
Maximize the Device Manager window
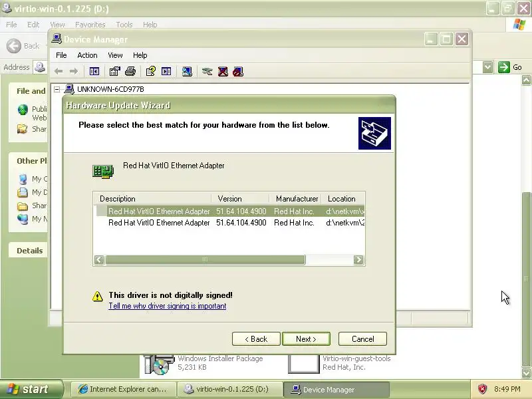446,39
